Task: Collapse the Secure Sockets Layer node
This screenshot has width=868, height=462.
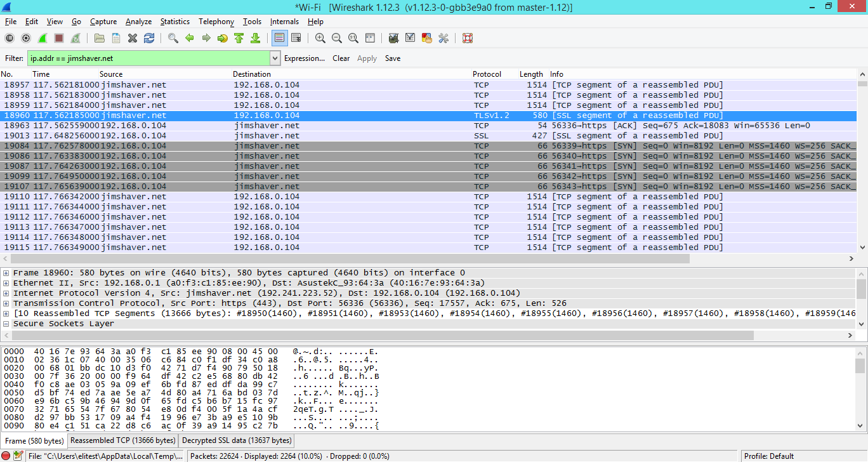Action: pos(6,323)
